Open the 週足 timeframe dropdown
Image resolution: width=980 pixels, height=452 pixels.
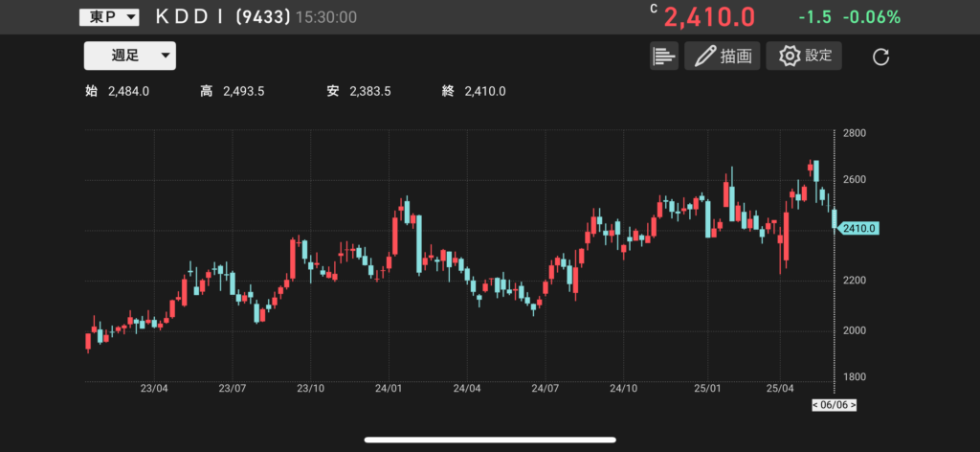point(130,56)
